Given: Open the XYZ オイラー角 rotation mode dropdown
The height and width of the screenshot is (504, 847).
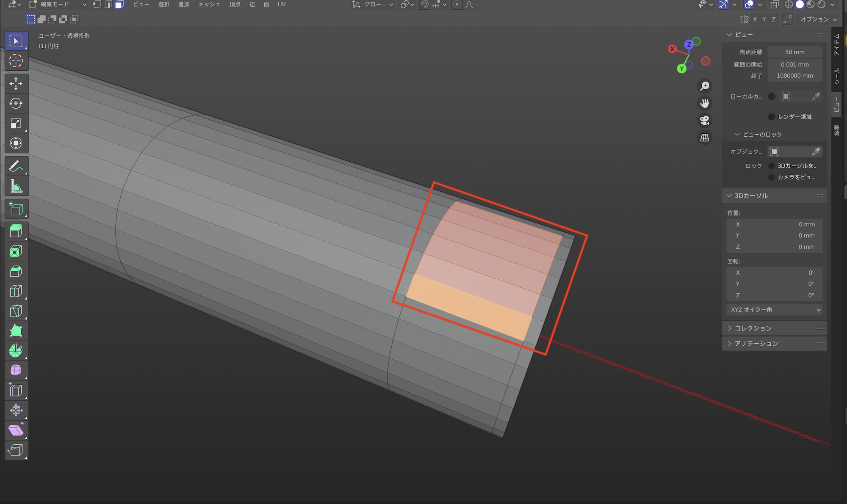Looking at the screenshot, I should pyautogui.click(x=774, y=310).
